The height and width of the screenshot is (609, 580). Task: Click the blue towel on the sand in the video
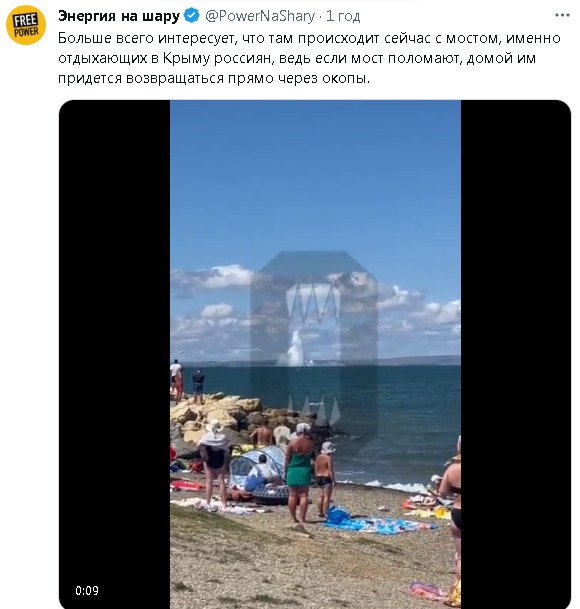coord(379,524)
